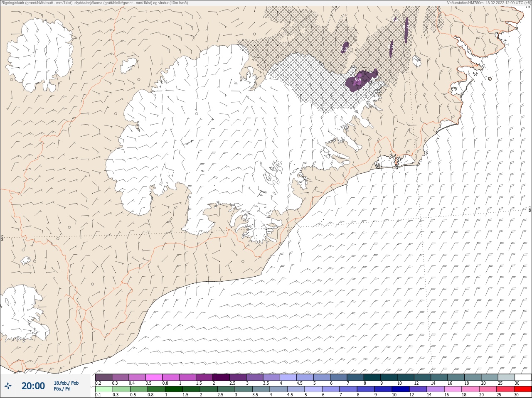
Task: Click the 64N latitude label on the left edge
Action: click(x=2, y=238)
